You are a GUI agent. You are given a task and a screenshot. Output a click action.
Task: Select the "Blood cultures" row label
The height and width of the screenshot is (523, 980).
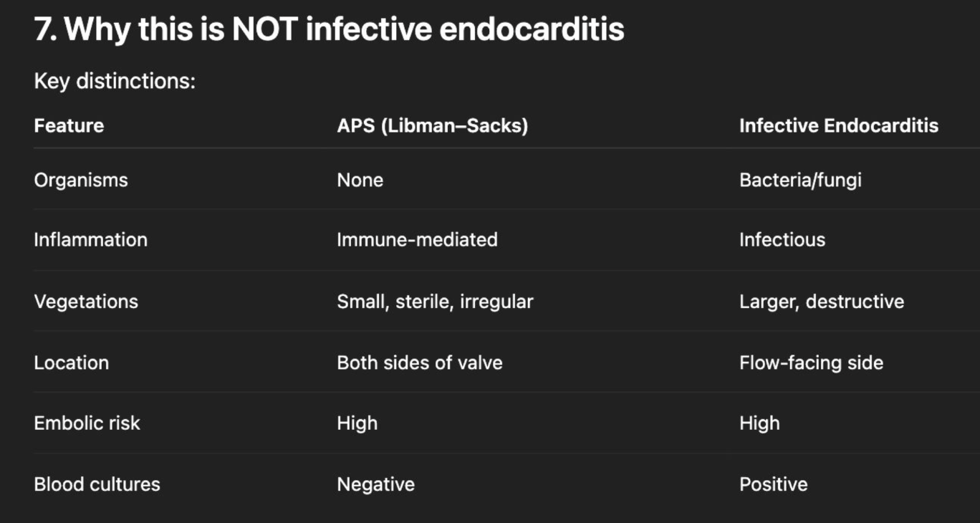pos(97,484)
